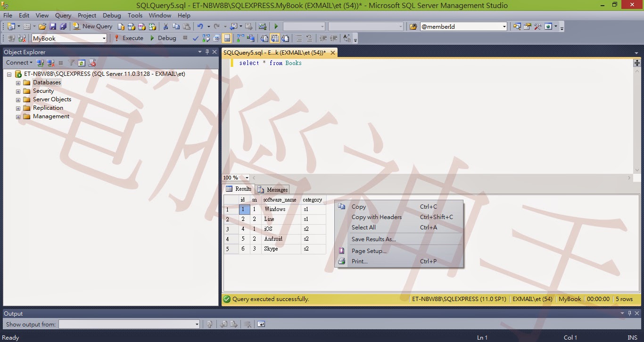Click the Open File folder icon

[x=42, y=26]
